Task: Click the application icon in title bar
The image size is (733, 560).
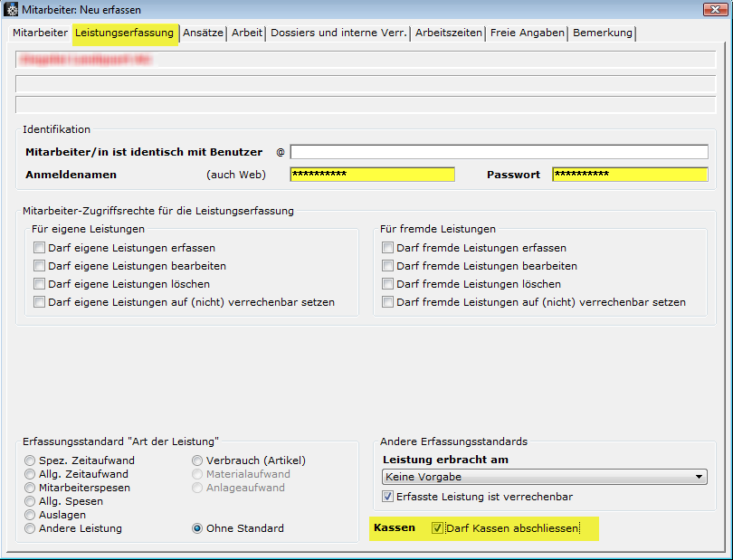Action: tap(12, 10)
